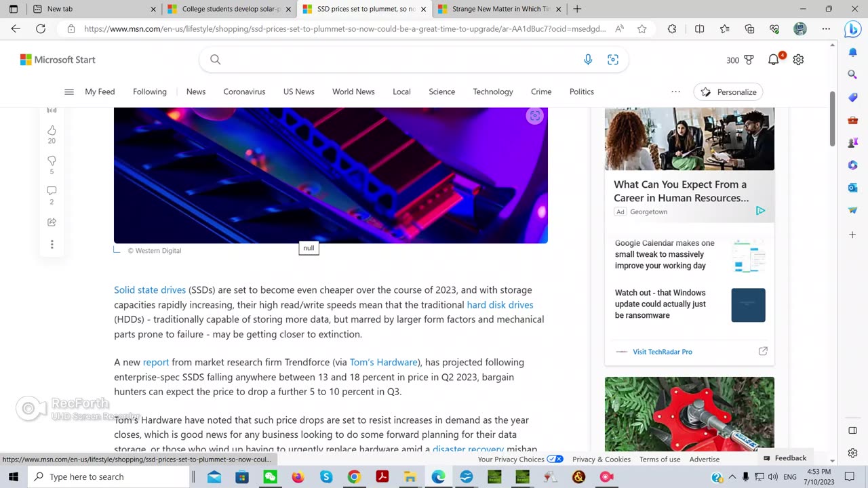The image size is (868, 488).
Task: Open rewards trophy icon showing 300
Action: (x=749, y=60)
